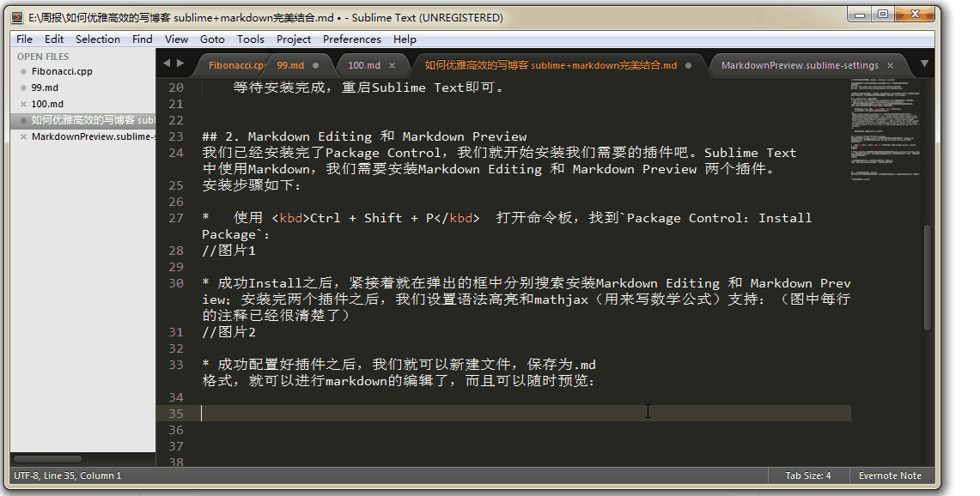Change Tab Size: 4 in status bar
Screen dimensions: 980x496
[808, 475]
